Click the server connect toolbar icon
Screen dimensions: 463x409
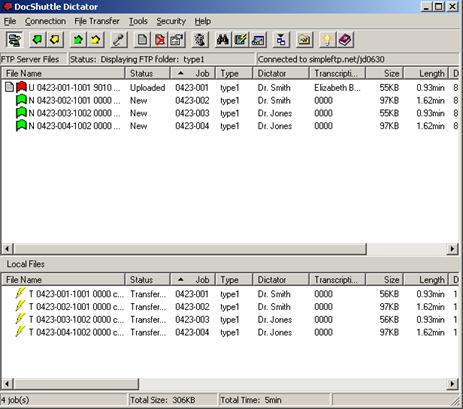click(14, 40)
